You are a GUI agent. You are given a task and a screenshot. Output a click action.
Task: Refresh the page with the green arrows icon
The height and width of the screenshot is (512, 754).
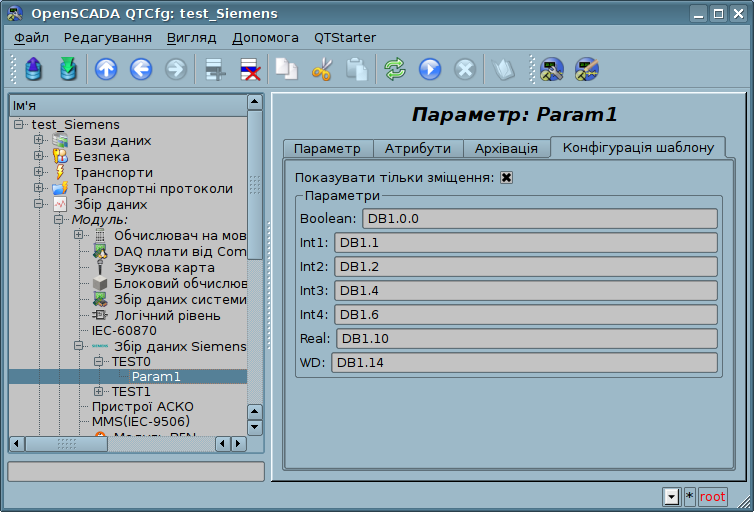pos(395,69)
